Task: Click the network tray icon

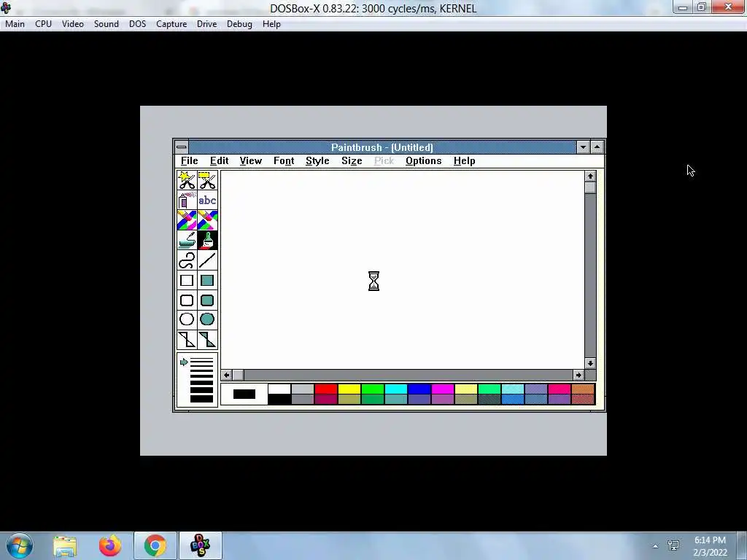Action: (673, 545)
